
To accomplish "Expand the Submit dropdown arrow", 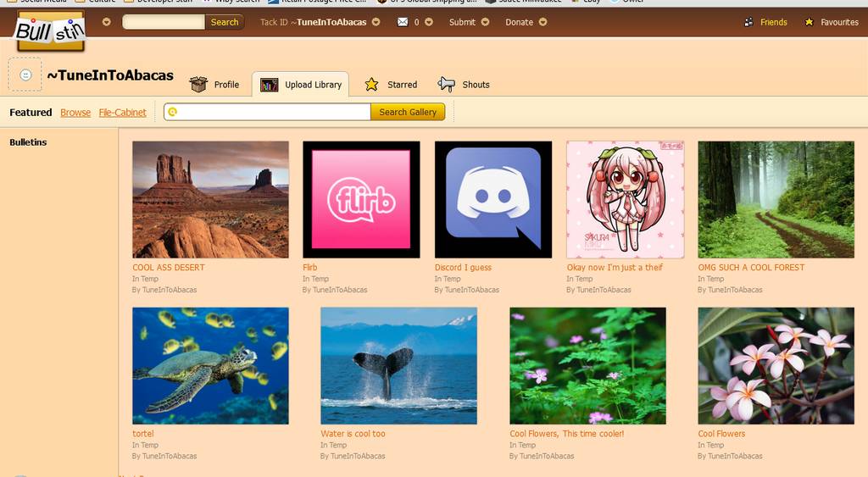I will 485,22.
